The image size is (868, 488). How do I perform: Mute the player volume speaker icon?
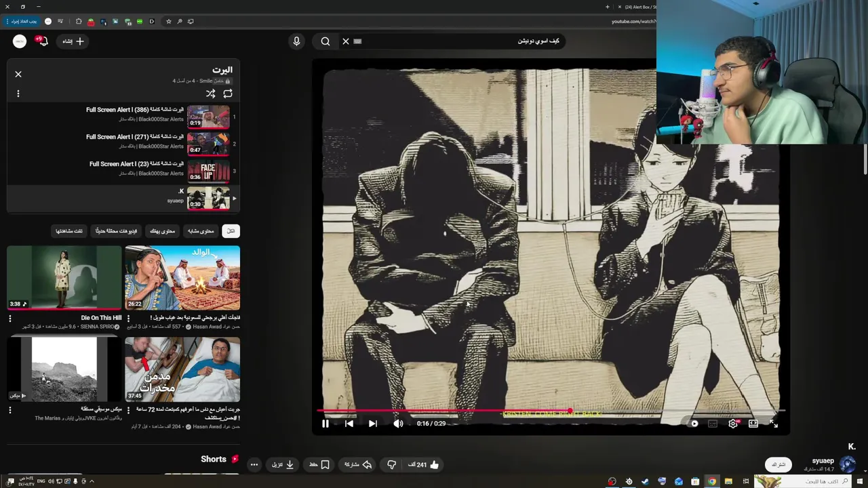pos(398,424)
